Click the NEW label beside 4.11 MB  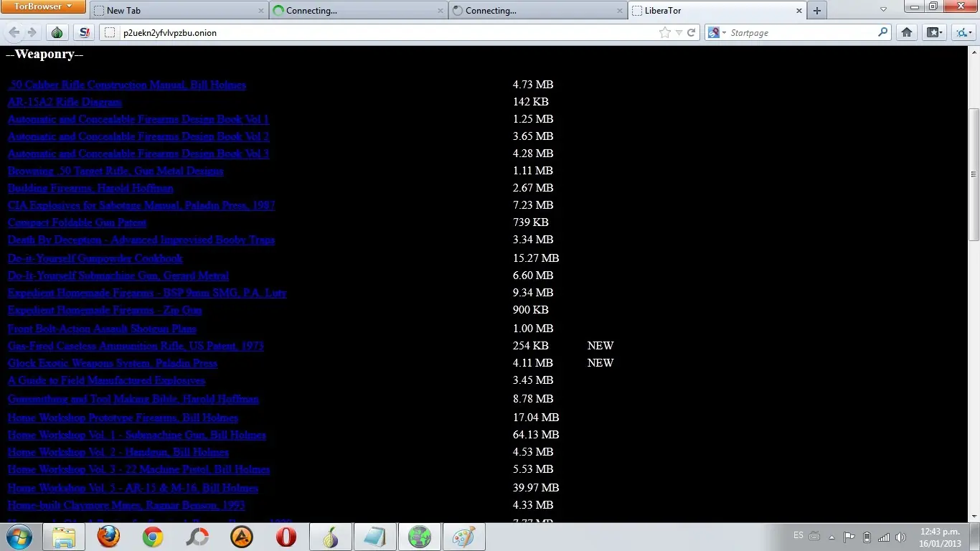600,363
